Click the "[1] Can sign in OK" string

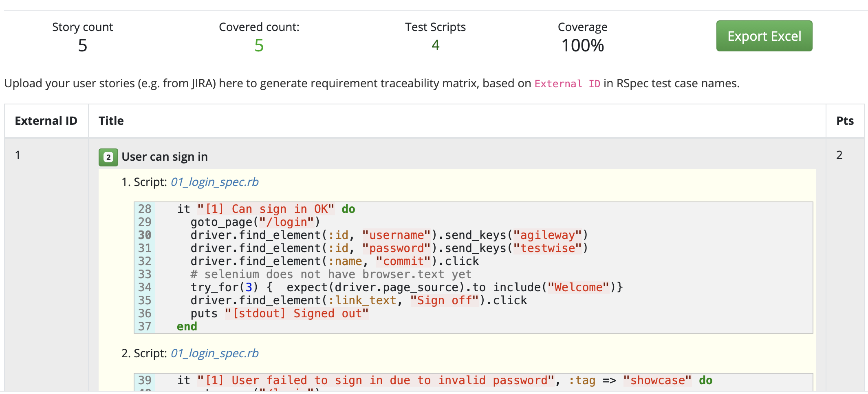(x=266, y=209)
